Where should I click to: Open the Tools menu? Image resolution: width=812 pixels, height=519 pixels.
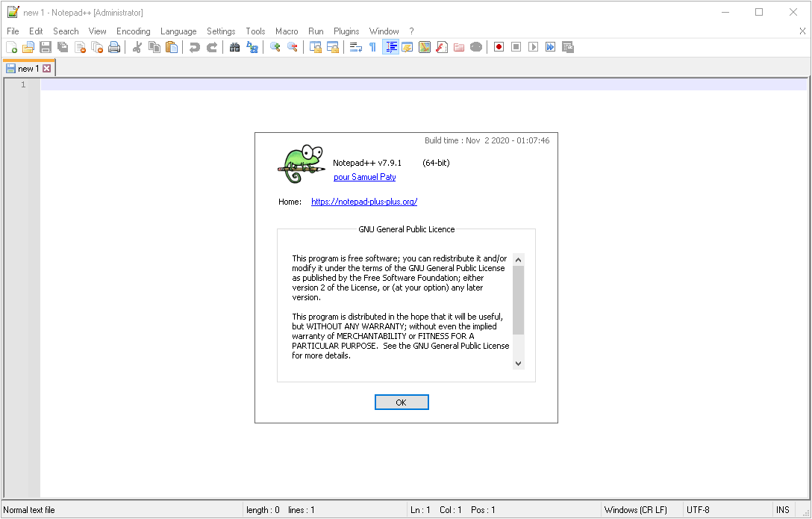(255, 31)
